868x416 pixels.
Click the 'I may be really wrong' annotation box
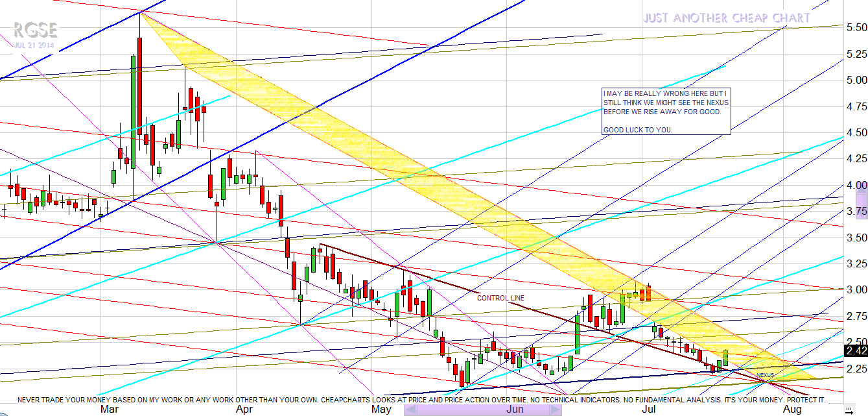click(665, 112)
